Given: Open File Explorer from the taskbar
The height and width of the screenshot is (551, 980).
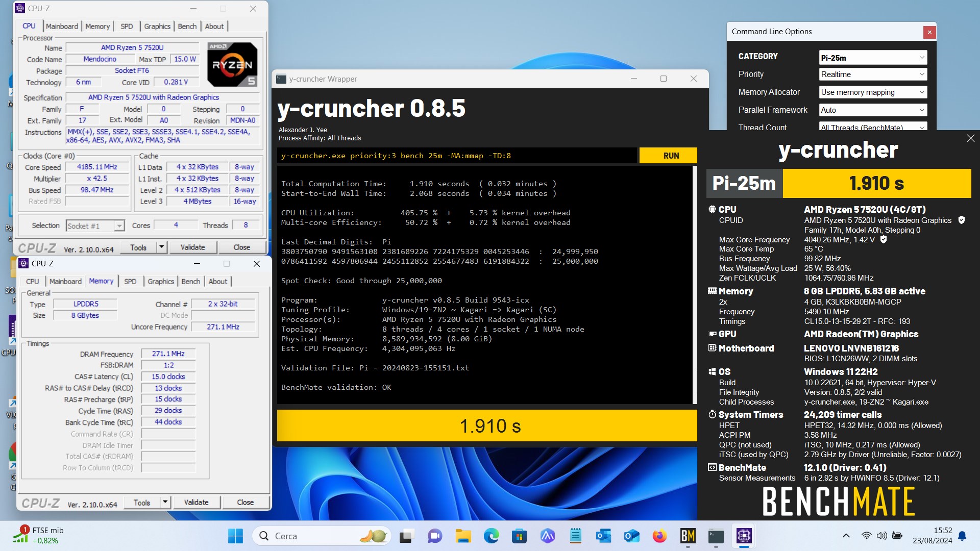Looking at the screenshot, I should point(463,536).
